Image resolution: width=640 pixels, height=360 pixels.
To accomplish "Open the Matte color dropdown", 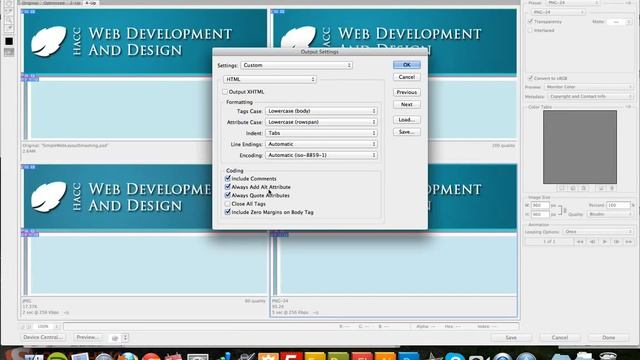I will (620, 22).
